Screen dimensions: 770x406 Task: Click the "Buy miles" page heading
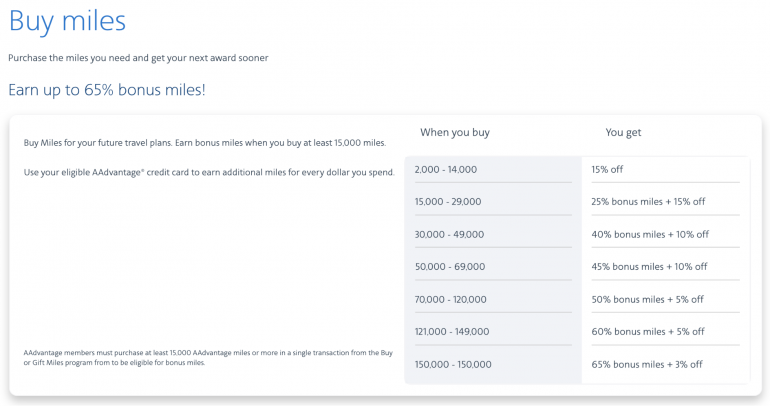coord(66,22)
